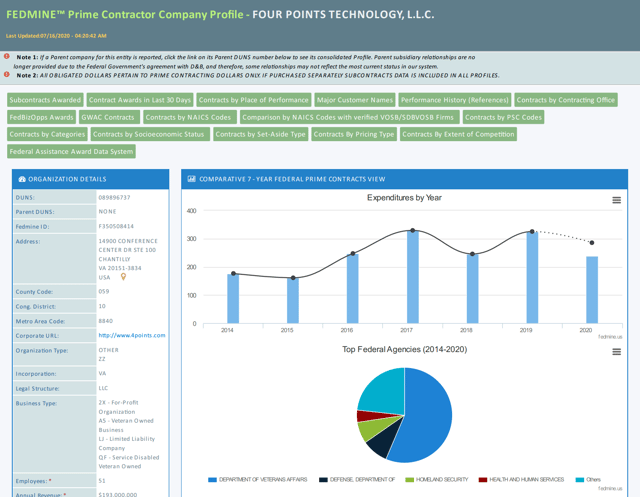
Task: Click the 2018 expenditures bar
Action: point(472,289)
